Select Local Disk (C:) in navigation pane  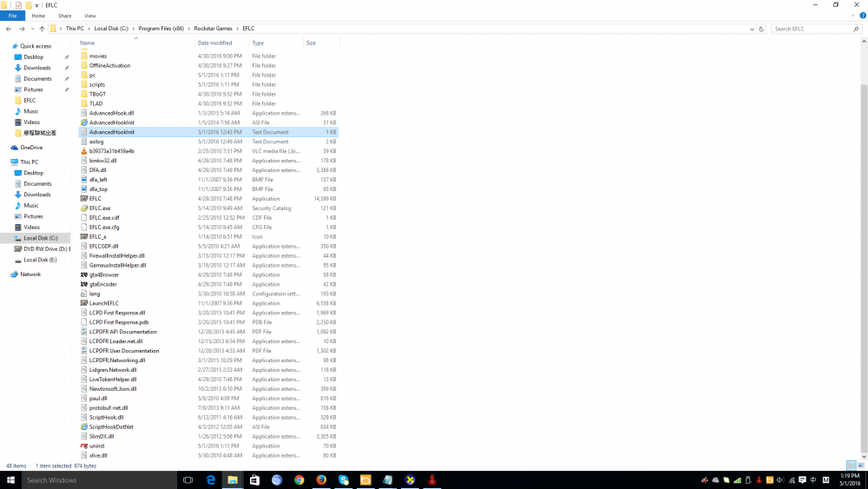point(36,238)
